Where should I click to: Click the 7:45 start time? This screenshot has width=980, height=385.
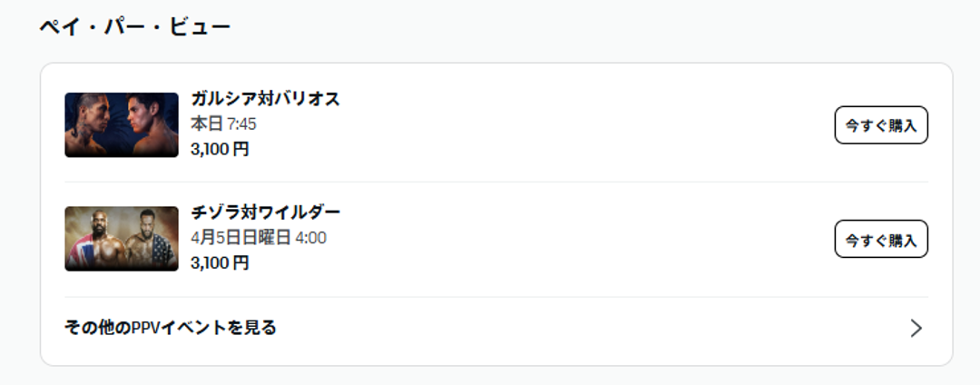click(x=241, y=124)
